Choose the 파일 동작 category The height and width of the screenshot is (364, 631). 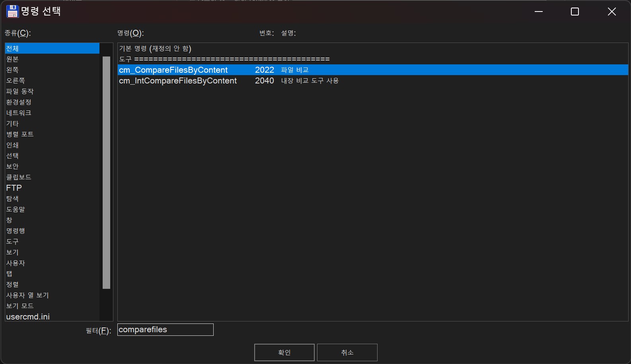[x=20, y=91]
